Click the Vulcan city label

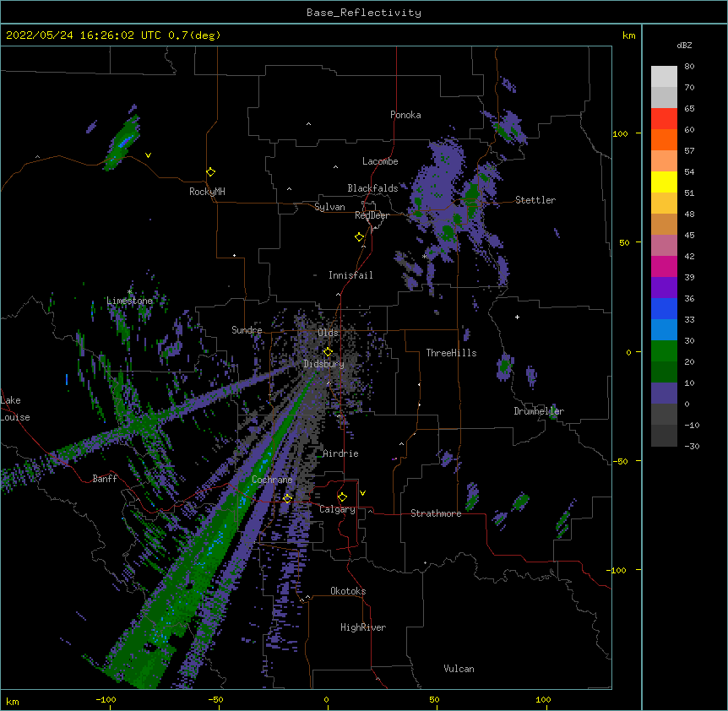tap(459, 669)
